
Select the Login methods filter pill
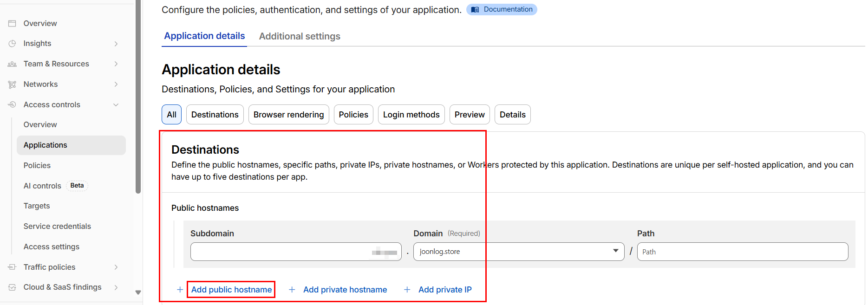click(411, 115)
